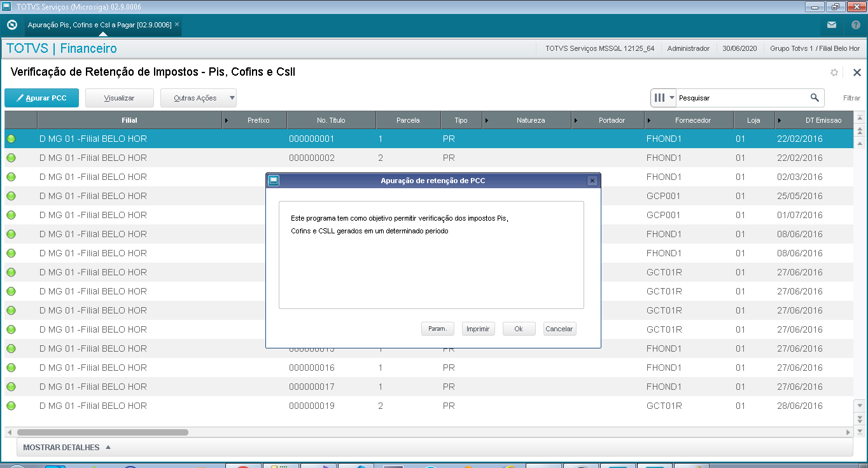Click Administrador in the header bar
Screen dimensions: 868x468
tap(688, 48)
